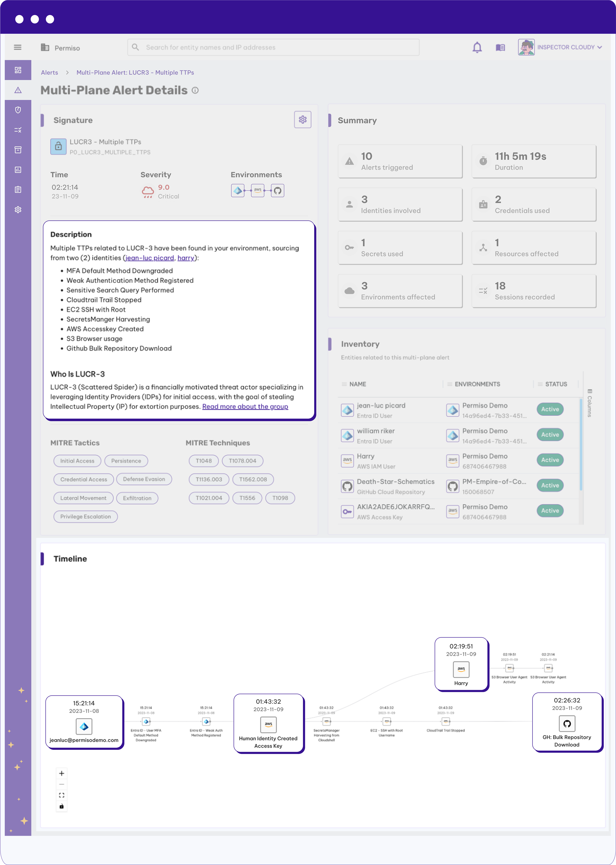Click the alerts triangle sidebar icon
The width and height of the screenshot is (616, 865).
(x=18, y=90)
